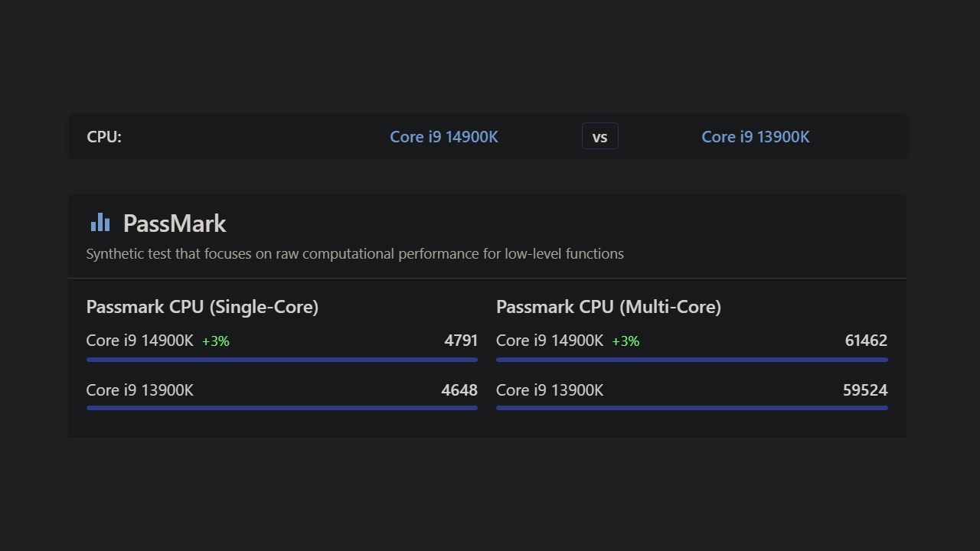Click the 13900K Single-Core progress bar
980x551 pixels.
pyautogui.click(x=282, y=408)
